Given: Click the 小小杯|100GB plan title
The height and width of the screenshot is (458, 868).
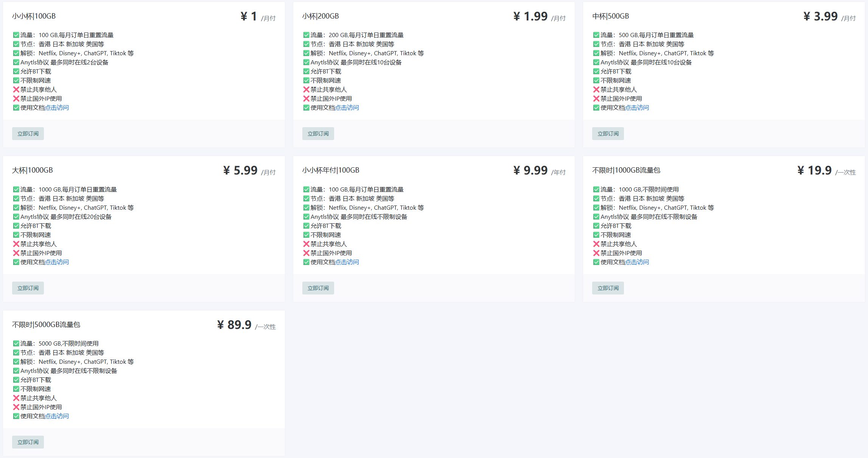Looking at the screenshot, I should pyautogui.click(x=34, y=16).
